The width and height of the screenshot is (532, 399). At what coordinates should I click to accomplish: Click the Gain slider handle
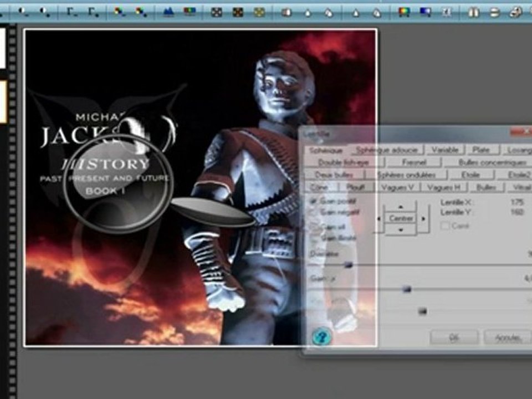pos(407,289)
